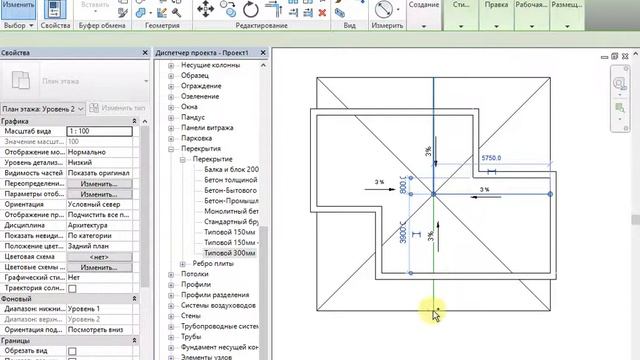Click the 3900 vertical dimension value
The height and width of the screenshot is (360, 640).
click(x=403, y=233)
